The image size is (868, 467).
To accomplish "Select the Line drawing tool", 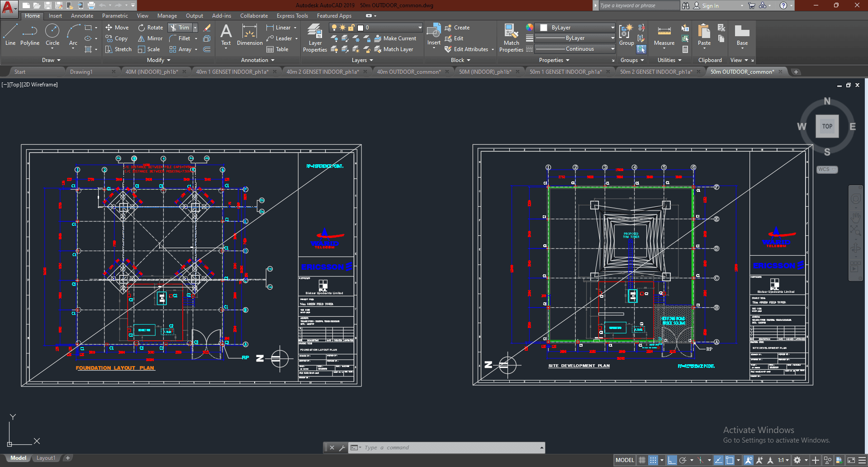I will 10,35.
